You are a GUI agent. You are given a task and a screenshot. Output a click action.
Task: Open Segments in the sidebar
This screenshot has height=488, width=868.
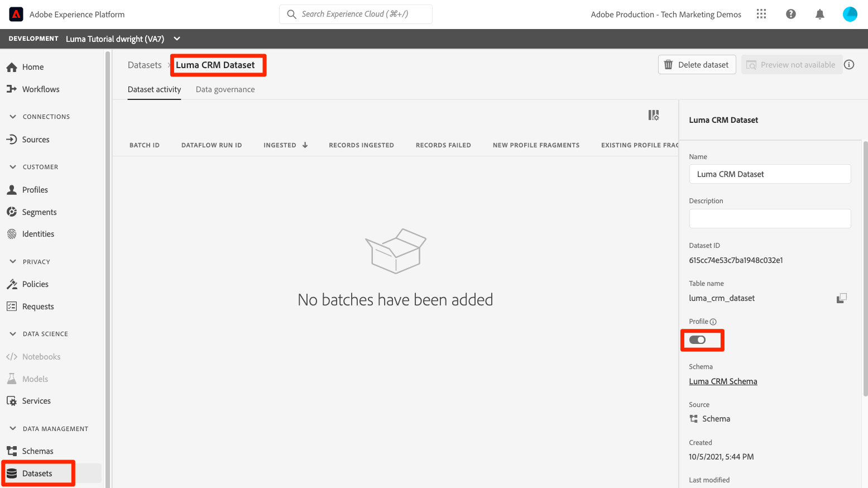click(x=39, y=212)
